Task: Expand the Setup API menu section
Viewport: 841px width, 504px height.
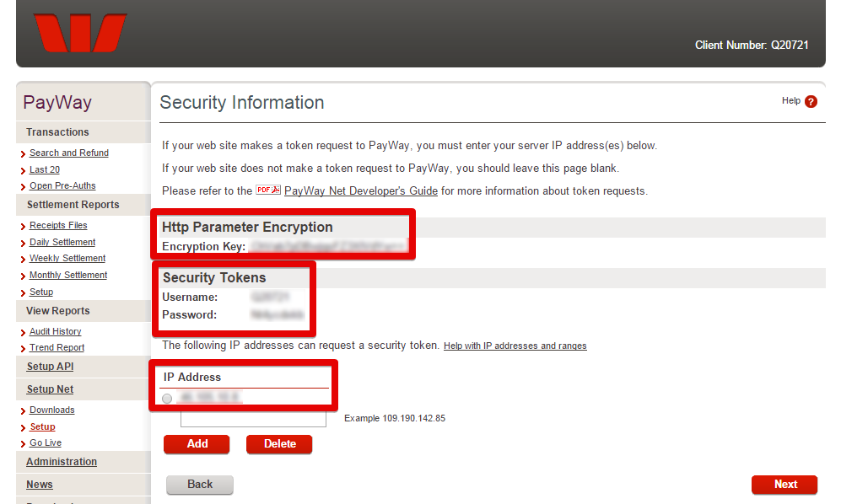Action: (x=51, y=367)
